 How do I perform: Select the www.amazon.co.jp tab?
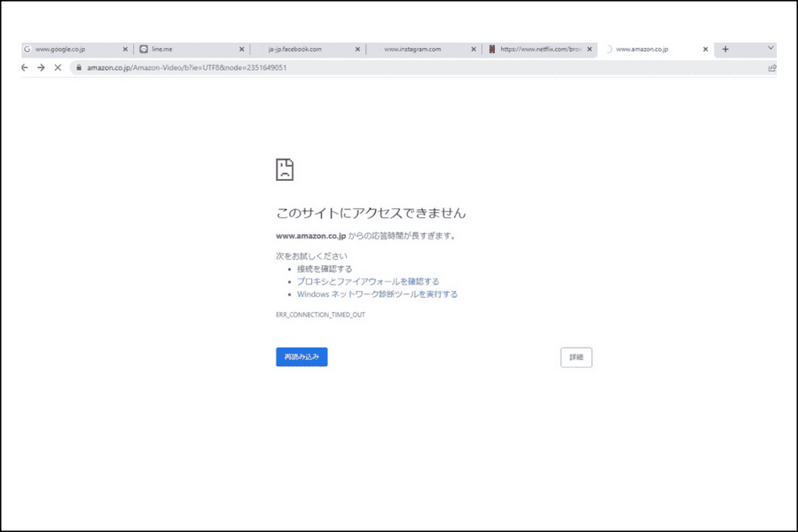pos(656,50)
